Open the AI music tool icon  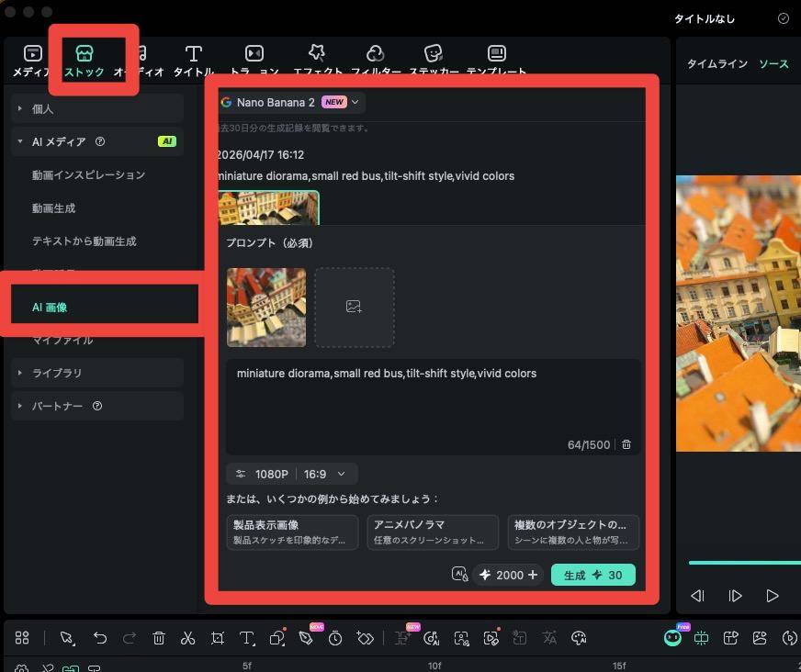pyautogui.click(x=432, y=638)
